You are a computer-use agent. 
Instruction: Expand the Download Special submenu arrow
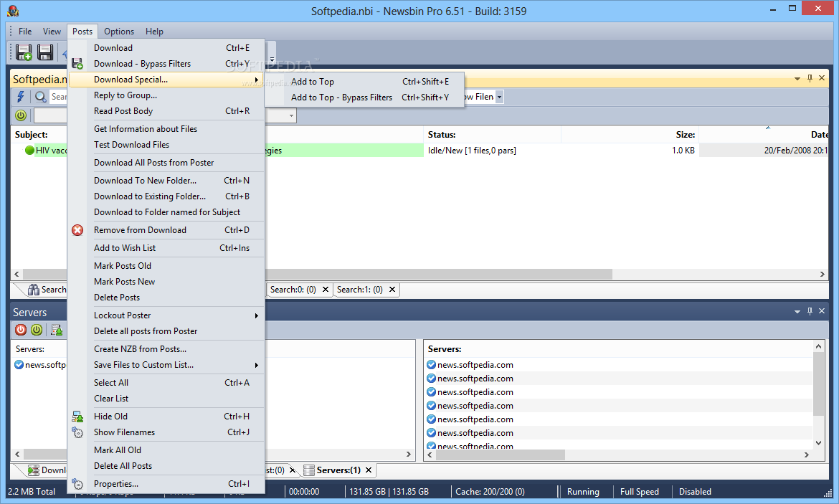point(257,80)
